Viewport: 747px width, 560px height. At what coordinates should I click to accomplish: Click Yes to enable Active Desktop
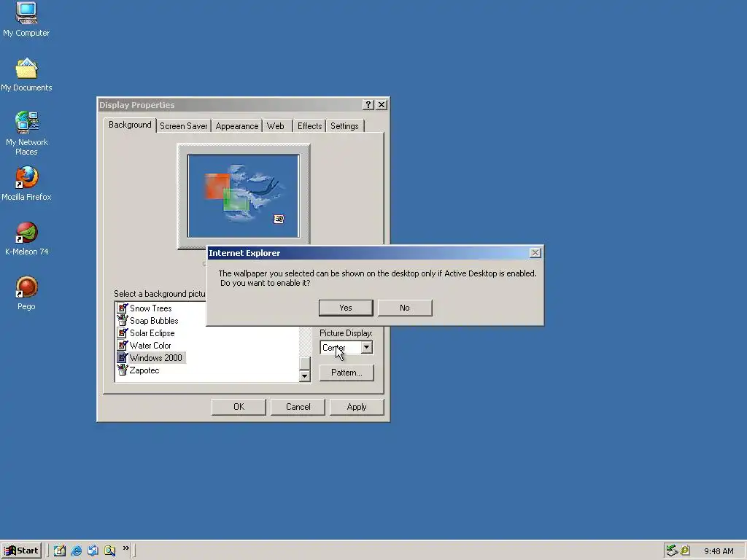[x=345, y=308]
